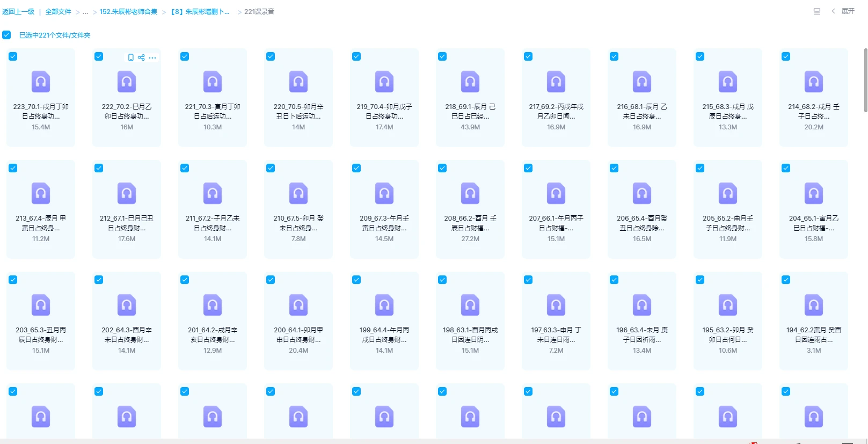Open audio icon of file 207_66.1
Screen dimensions: 868x444
tap(556, 193)
